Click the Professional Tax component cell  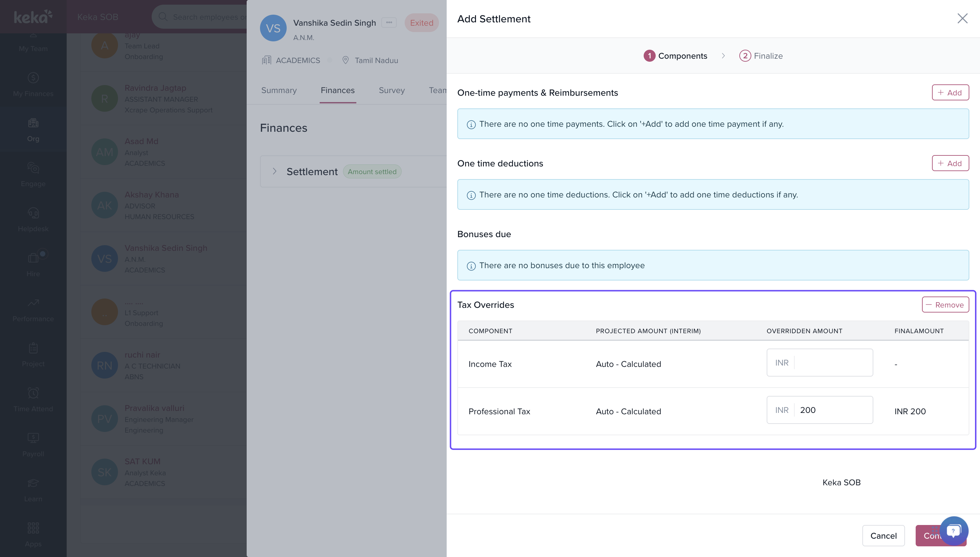click(x=499, y=411)
